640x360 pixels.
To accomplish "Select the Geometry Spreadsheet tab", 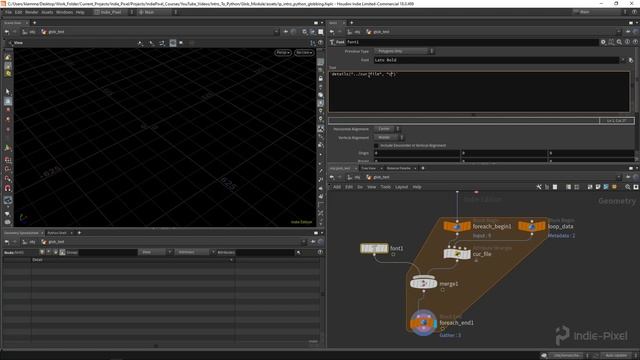I will (21, 233).
